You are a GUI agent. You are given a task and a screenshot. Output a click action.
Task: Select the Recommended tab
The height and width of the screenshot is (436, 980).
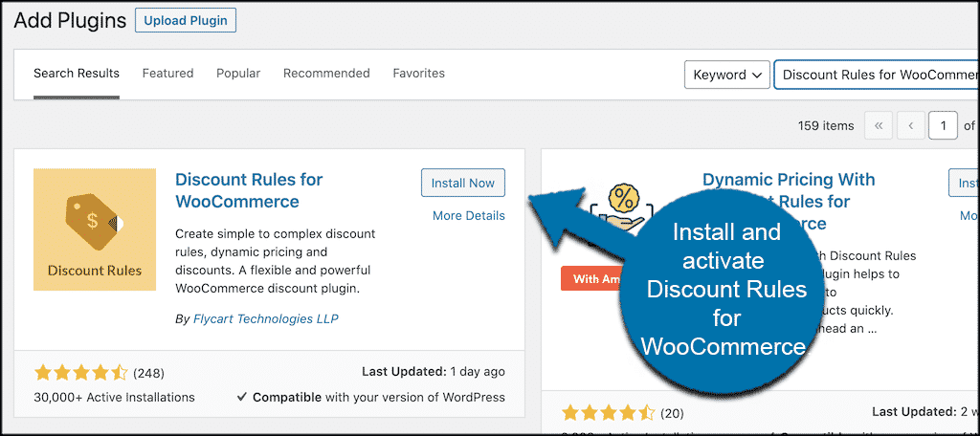click(326, 74)
